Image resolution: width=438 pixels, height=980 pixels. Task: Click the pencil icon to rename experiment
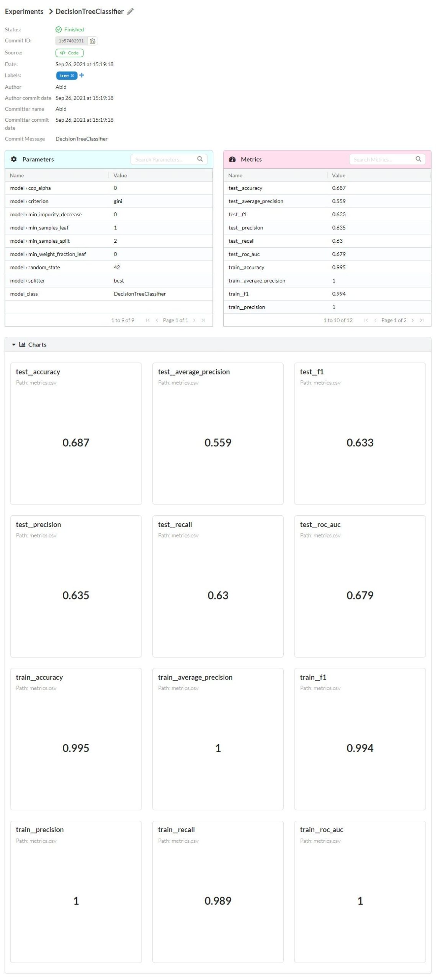pos(130,11)
